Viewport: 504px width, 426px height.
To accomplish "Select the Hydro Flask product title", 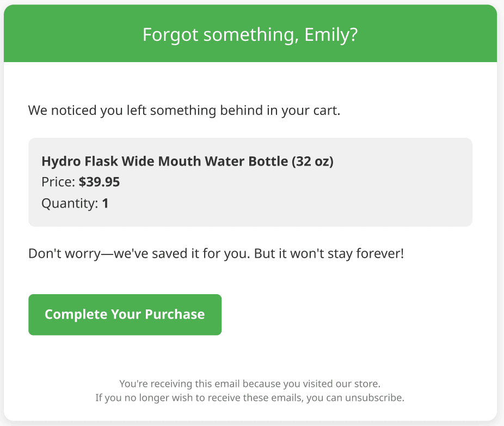I will pyautogui.click(x=187, y=161).
